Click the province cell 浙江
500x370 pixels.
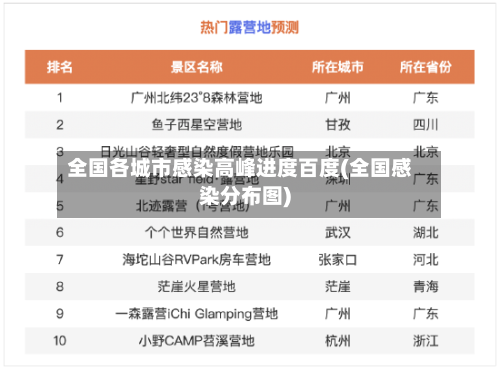click(426, 341)
